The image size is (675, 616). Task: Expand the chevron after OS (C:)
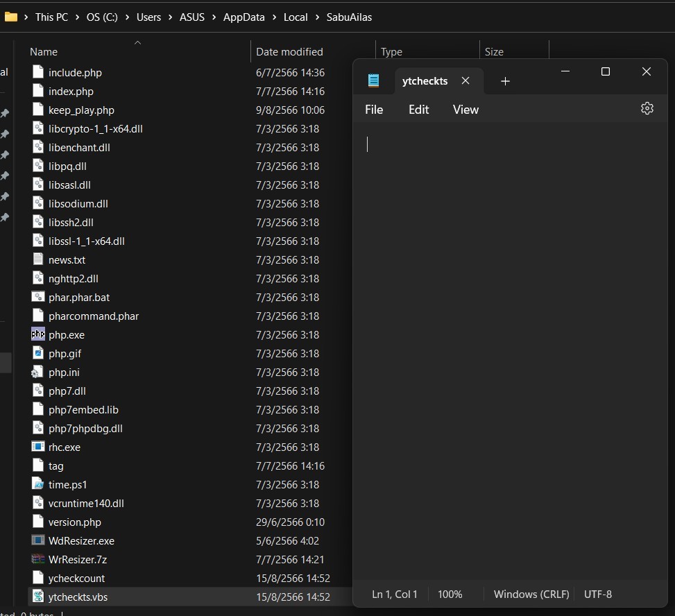point(128,17)
